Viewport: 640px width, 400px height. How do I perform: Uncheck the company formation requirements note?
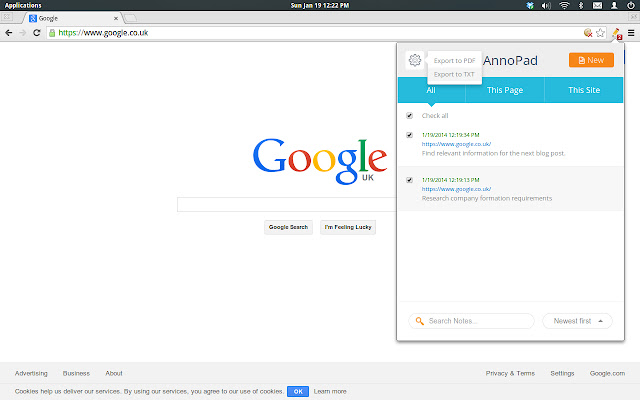[409, 180]
